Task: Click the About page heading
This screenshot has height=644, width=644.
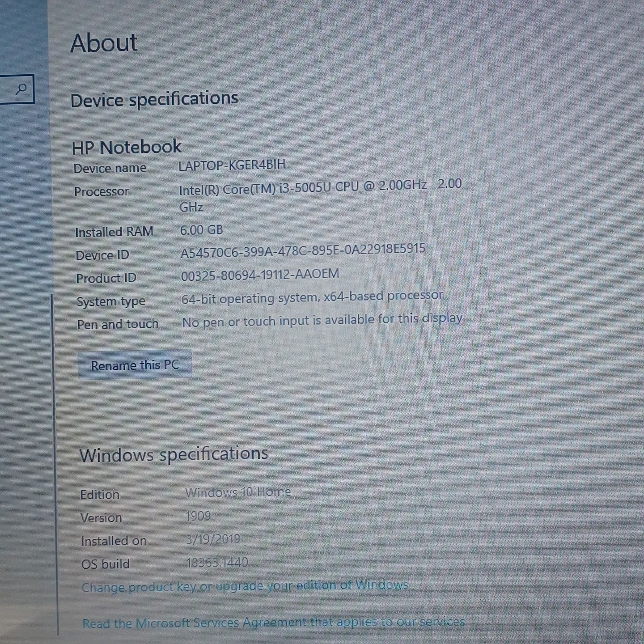Action: tap(104, 43)
